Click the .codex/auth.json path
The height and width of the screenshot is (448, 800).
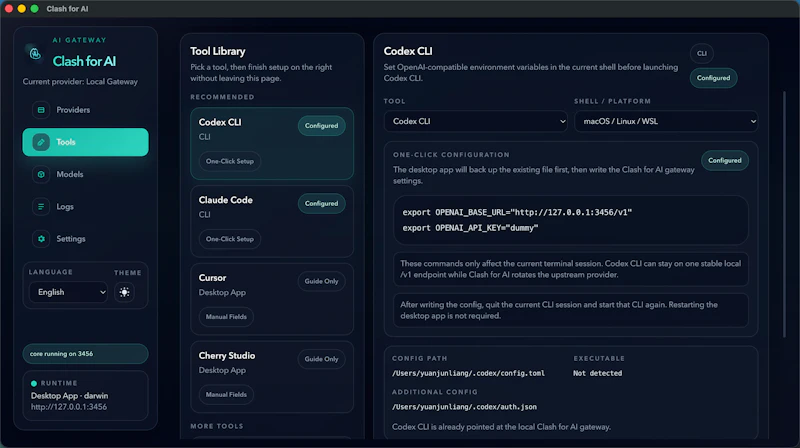click(x=464, y=407)
